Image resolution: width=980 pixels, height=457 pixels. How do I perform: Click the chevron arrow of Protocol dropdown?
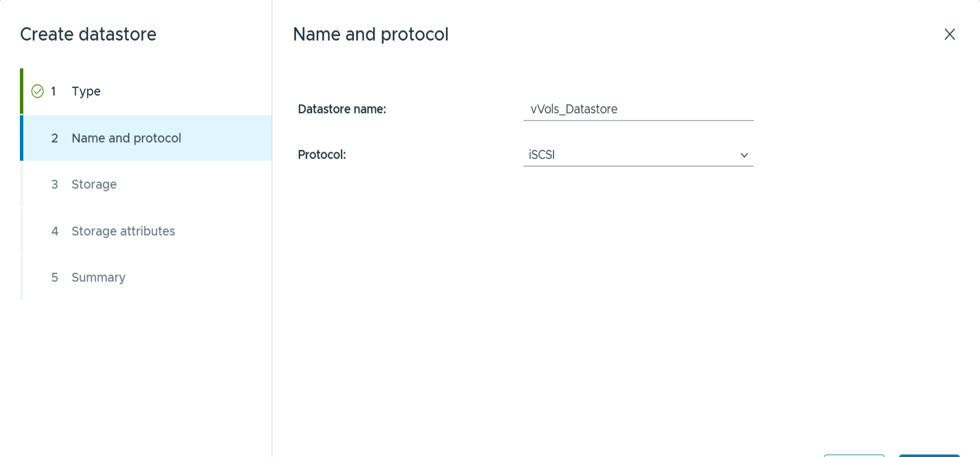[x=744, y=155]
